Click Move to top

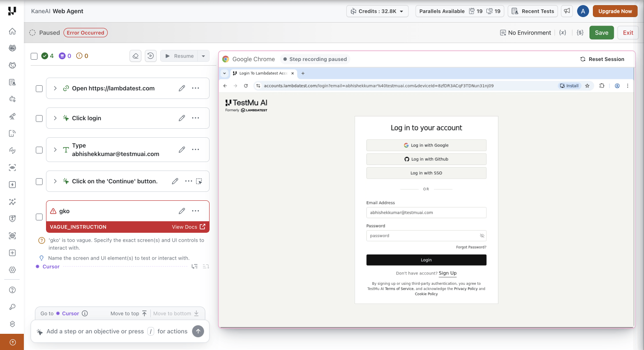pyautogui.click(x=129, y=313)
